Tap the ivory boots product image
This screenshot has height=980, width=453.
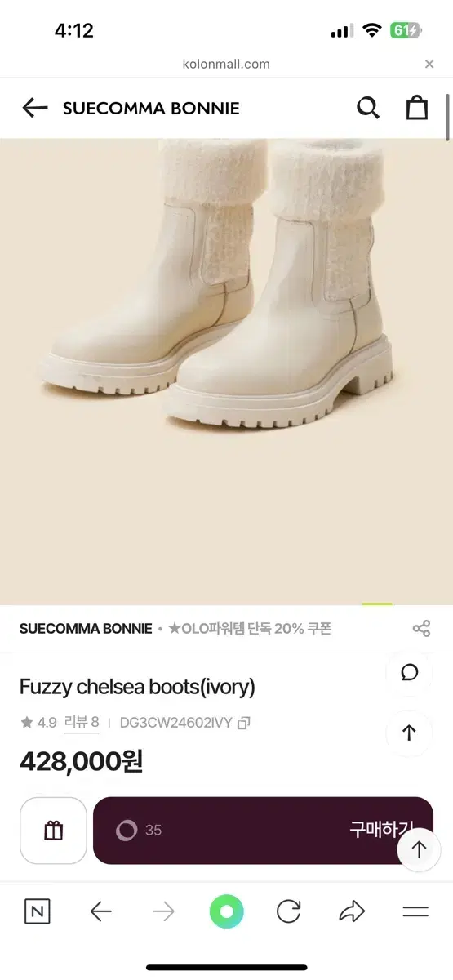pyautogui.click(x=226, y=372)
